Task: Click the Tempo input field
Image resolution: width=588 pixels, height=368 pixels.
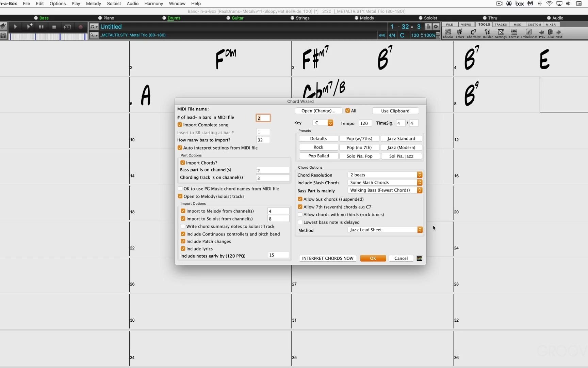Action: (x=365, y=123)
